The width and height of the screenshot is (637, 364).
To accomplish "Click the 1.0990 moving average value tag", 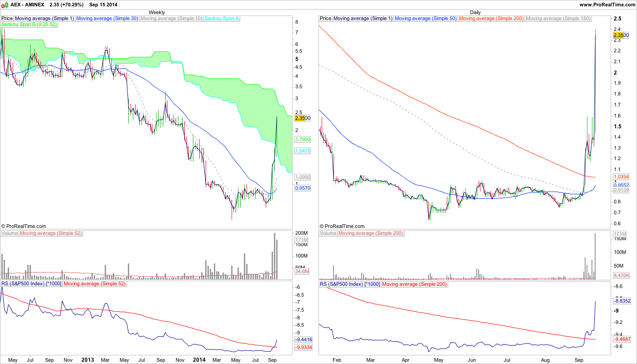I will tap(303, 177).
